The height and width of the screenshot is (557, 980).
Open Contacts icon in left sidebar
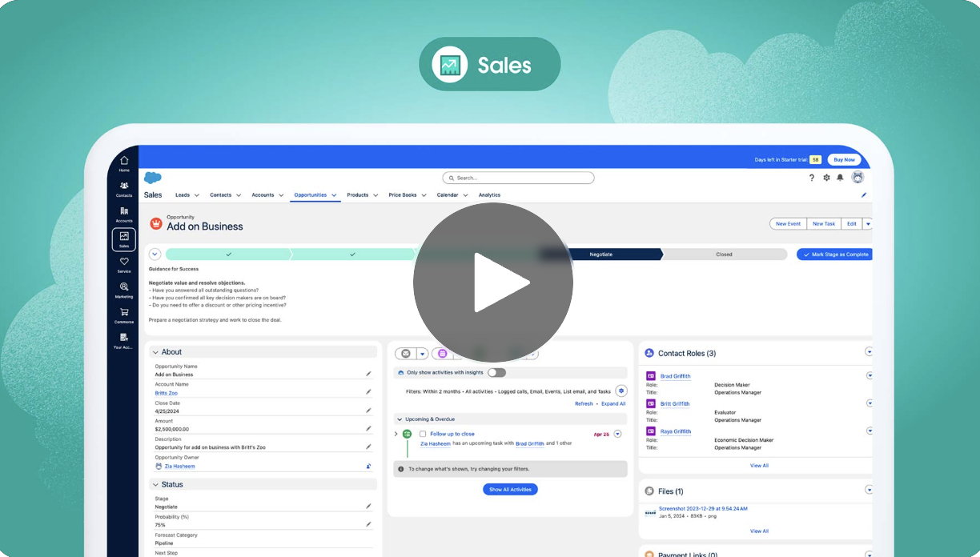(x=124, y=189)
